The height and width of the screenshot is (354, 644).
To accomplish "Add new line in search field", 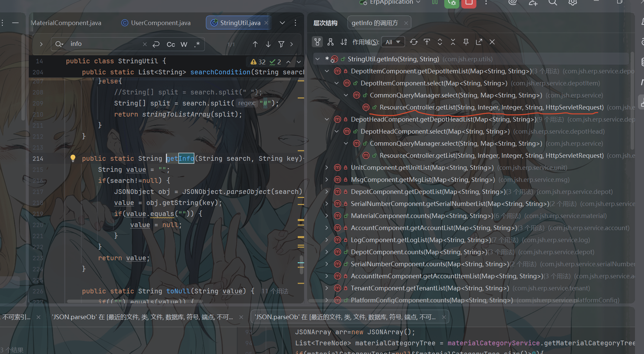I will (156, 44).
